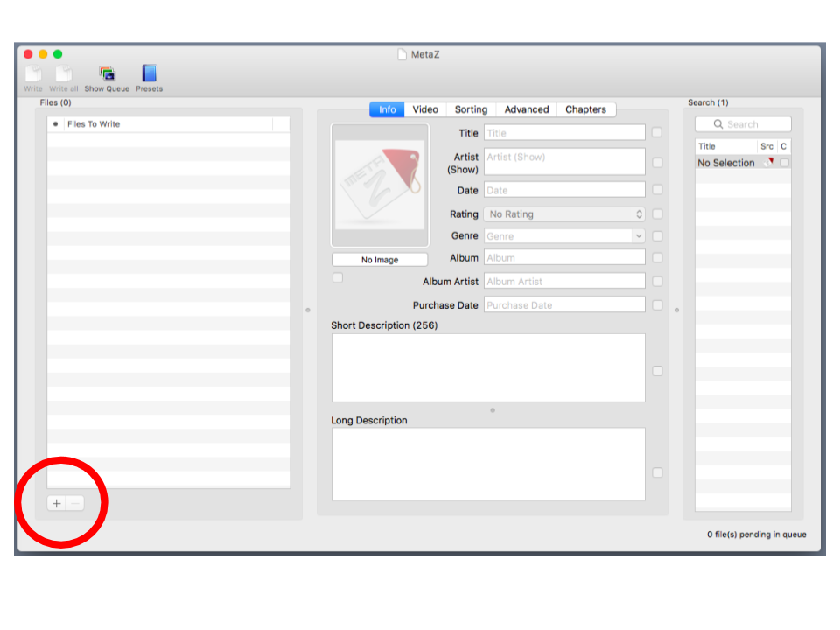Open the Chapters tab
Image resolution: width=840 pixels, height=630 pixels.
pos(585,109)
